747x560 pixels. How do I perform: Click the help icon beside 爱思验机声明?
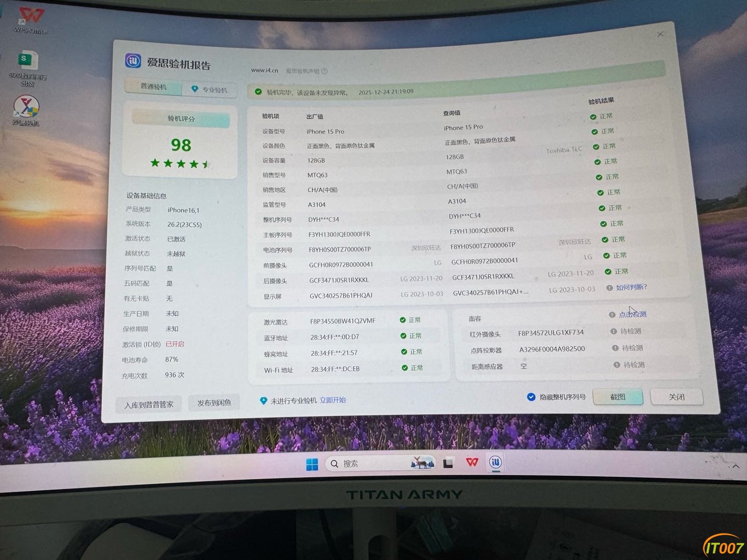(325, 71)
